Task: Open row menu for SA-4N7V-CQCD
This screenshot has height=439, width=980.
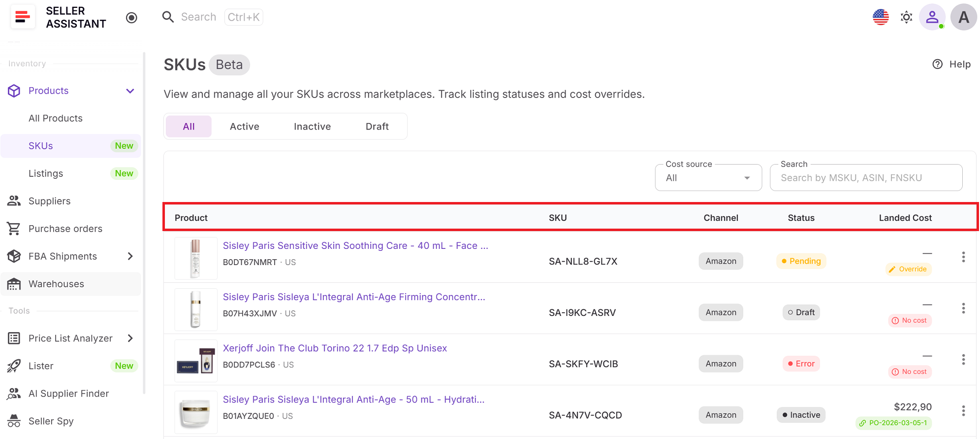Action: tap(963, 411)
